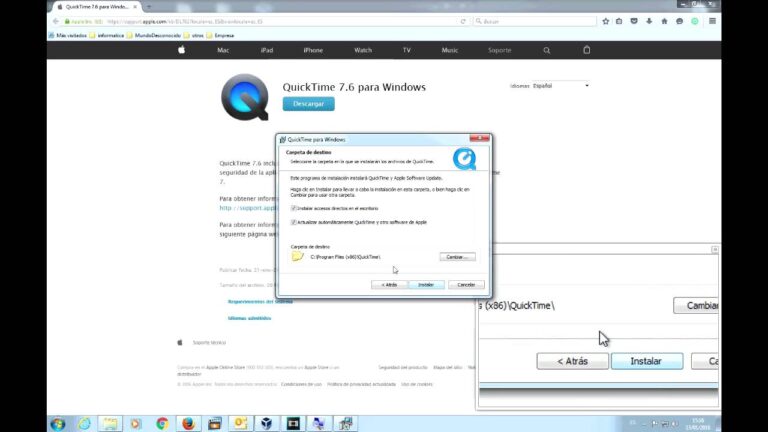This screenshot has width=768, height=432.
Task: Open the TV menu in Apple navbar
Action: 407,50
